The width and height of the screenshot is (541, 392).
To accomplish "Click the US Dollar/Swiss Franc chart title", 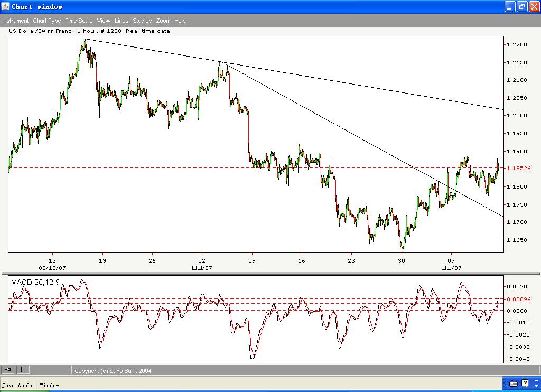I will pos(89,31).
